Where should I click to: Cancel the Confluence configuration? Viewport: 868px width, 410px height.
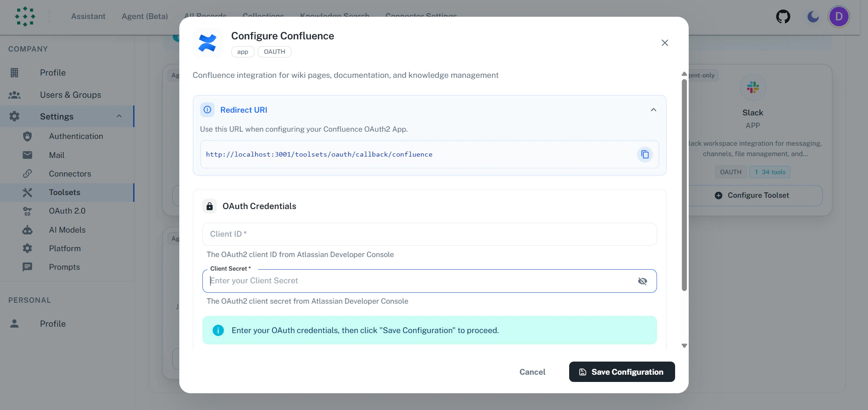point(532,372)
